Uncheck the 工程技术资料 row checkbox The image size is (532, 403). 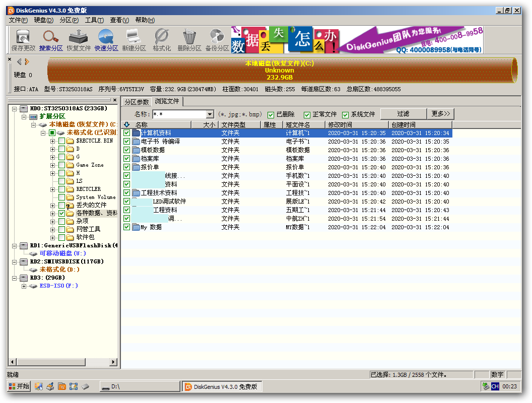click(x=127, y=192)
